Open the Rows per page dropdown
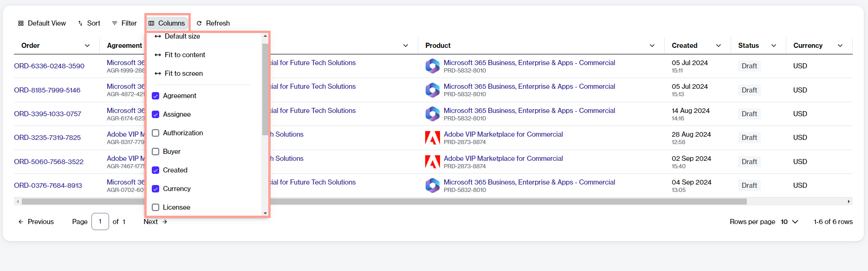868x271 pixels. click(x=789, y=222)
